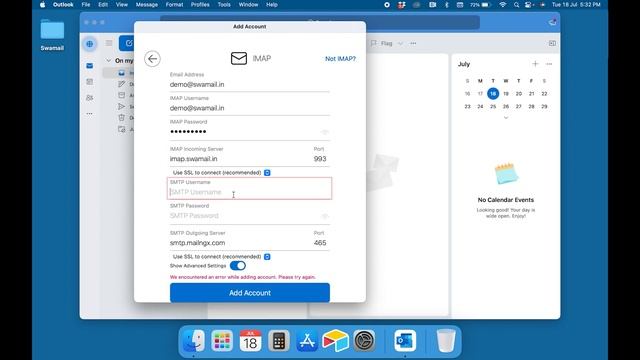Select July 18 in the calendar
640x360 pixels.
493,93
